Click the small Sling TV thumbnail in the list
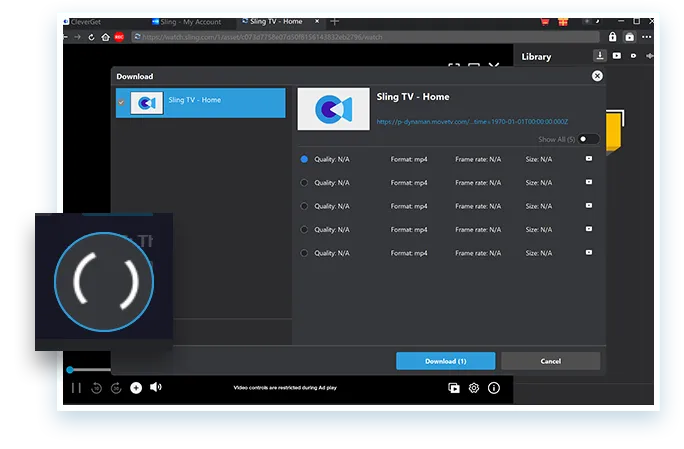The height and width of the screenshot is (449, 684). [x=147, y=103]
